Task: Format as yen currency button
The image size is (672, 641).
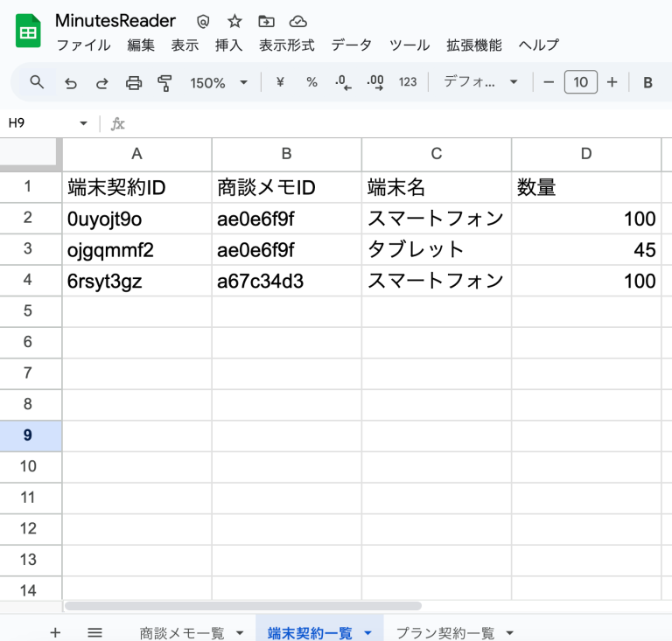Action: pos(280,82)
